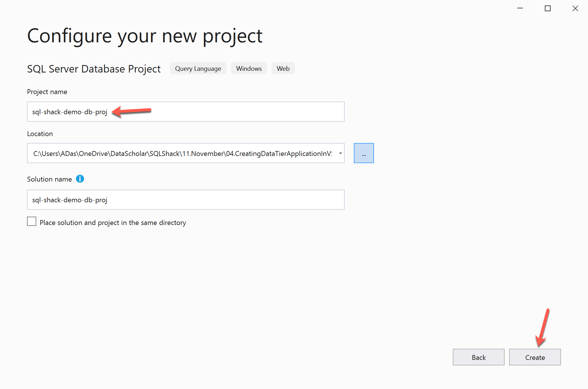Screen dimensions: 588x389
Task: Select the Web tag
Action: [x=283, y=68]
